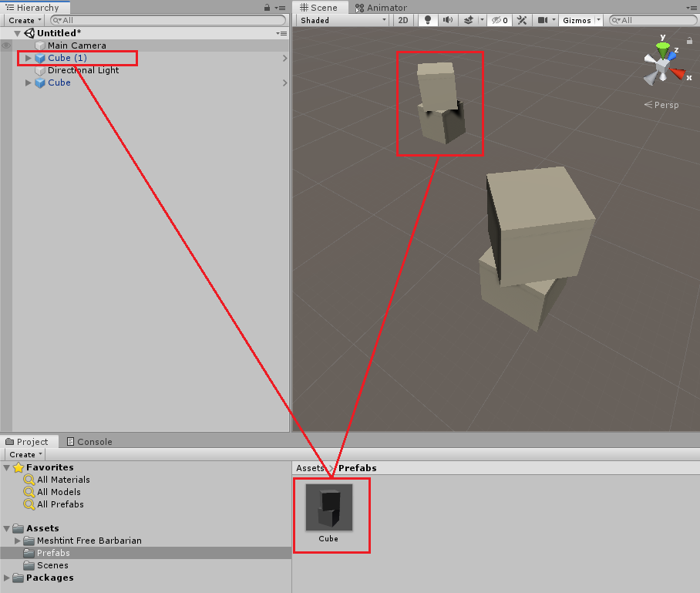Open the scene camera dropdown arrow
Viewport: 700px width, 593px height.
coord(554,20)
